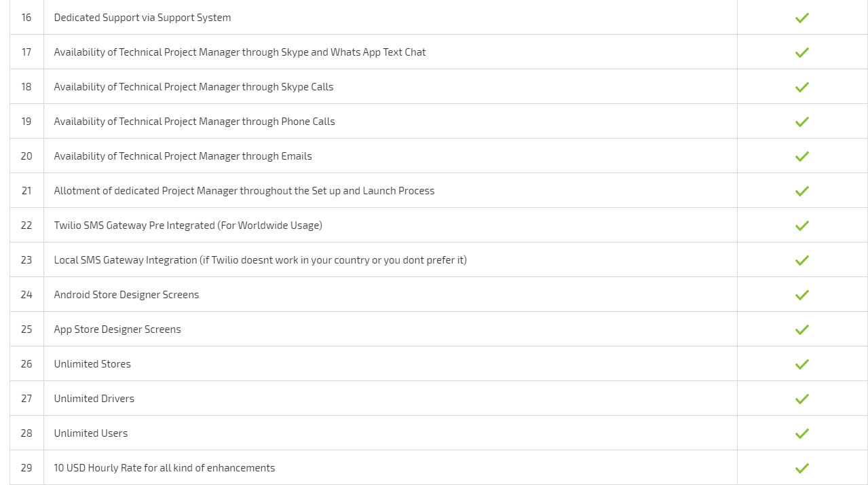Click the Unlimited Users checkmark
The width and height of the screenshot is (868, 485).
point(802,433)
